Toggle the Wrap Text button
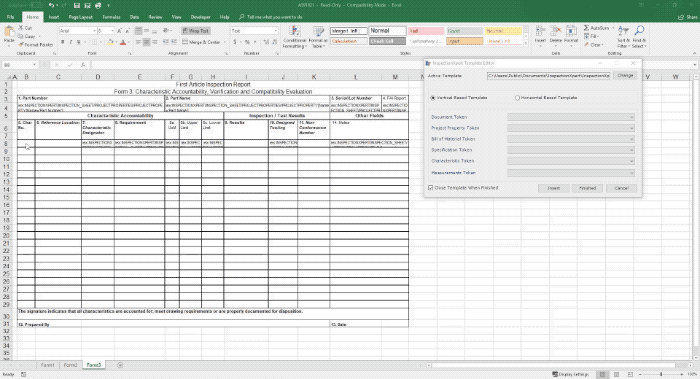The height and width of the screenshot is (379, 700). pos(196,31)
